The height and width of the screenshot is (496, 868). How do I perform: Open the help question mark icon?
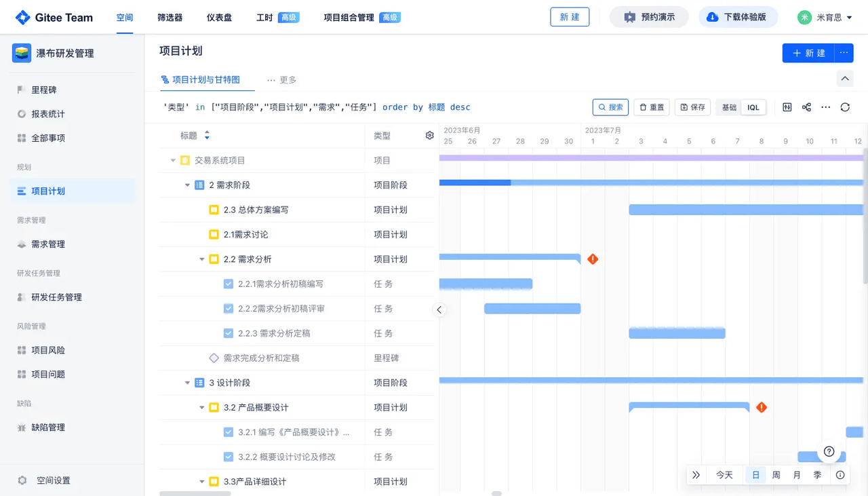pos(829,452)
